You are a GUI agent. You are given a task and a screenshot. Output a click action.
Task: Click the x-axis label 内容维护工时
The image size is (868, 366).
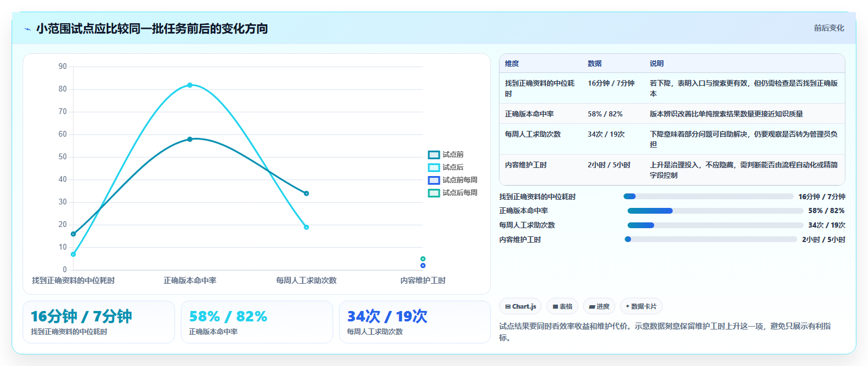click(x=423, y=281)
